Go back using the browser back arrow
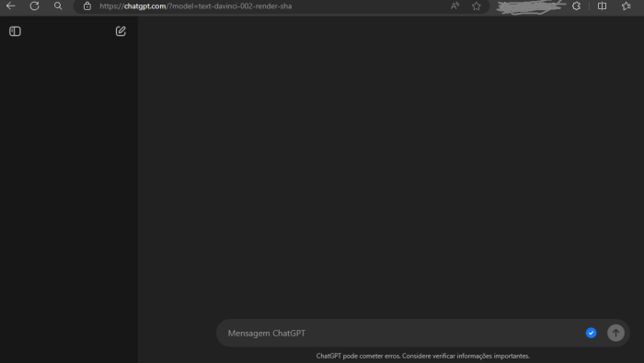 click(11, 6)
